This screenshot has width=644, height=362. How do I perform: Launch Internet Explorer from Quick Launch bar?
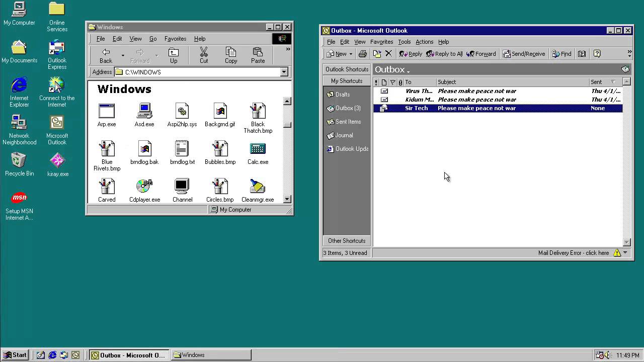coord(52,355)
